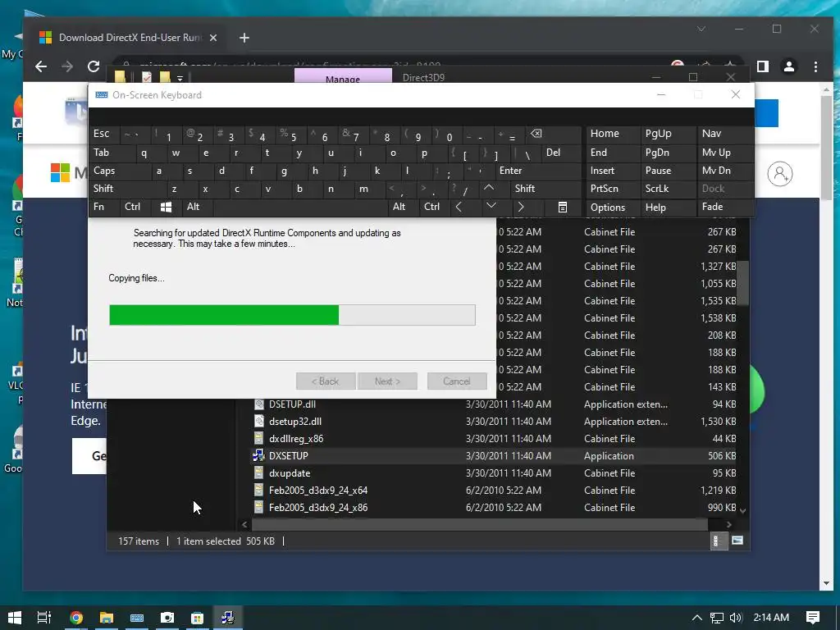Screen dimensions: 840x630
Task: Open File Explorer from taskbar
Action: [106, 617]
